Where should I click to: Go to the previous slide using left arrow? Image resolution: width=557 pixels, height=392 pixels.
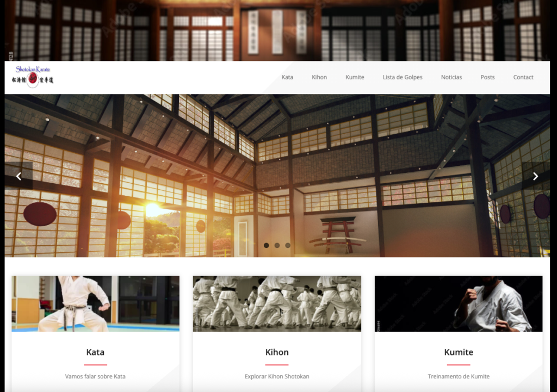coord(18,176)
